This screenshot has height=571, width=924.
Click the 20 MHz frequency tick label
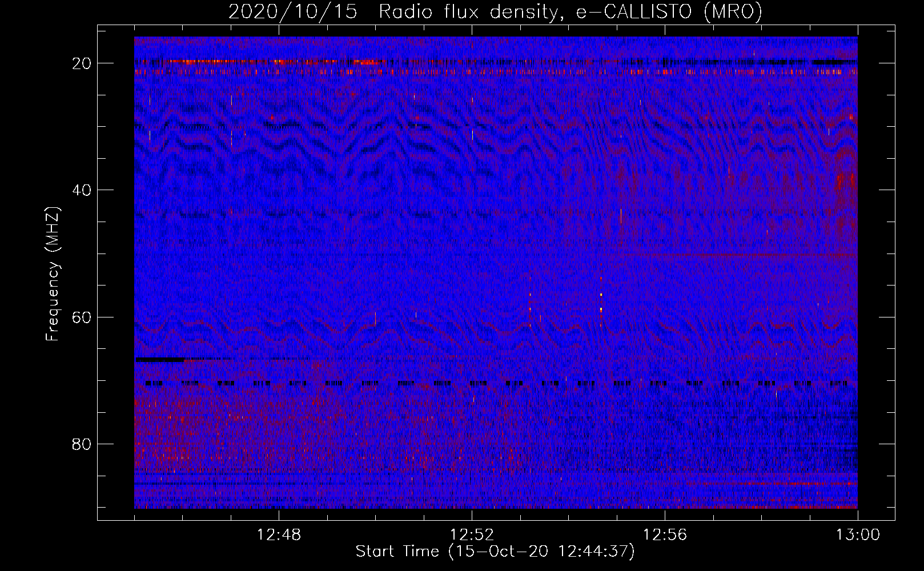pos(82,63)
